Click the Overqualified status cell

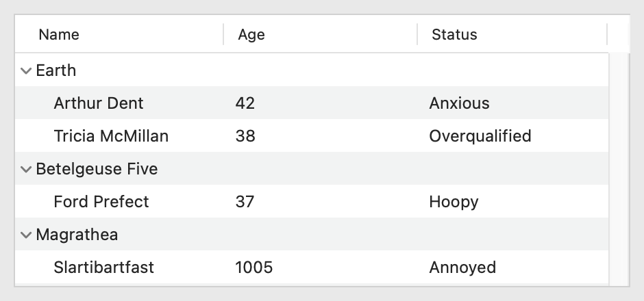click(480, 136)
